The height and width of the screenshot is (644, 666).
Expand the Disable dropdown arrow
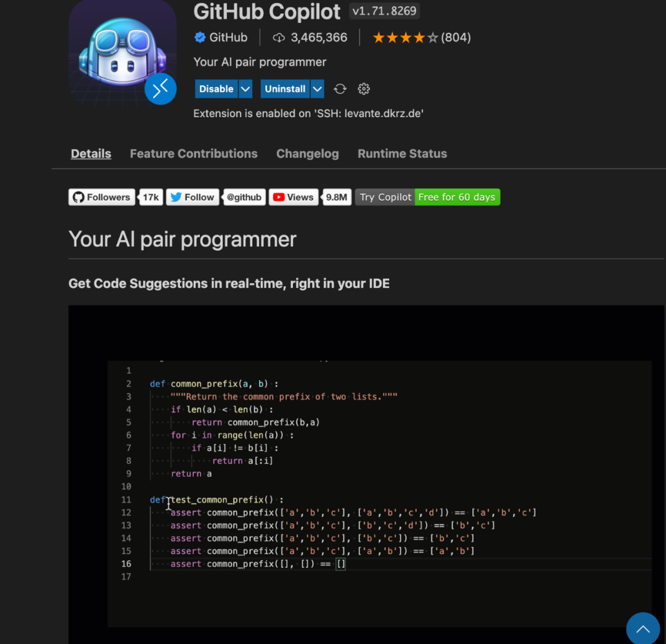[x=245, y=89]
